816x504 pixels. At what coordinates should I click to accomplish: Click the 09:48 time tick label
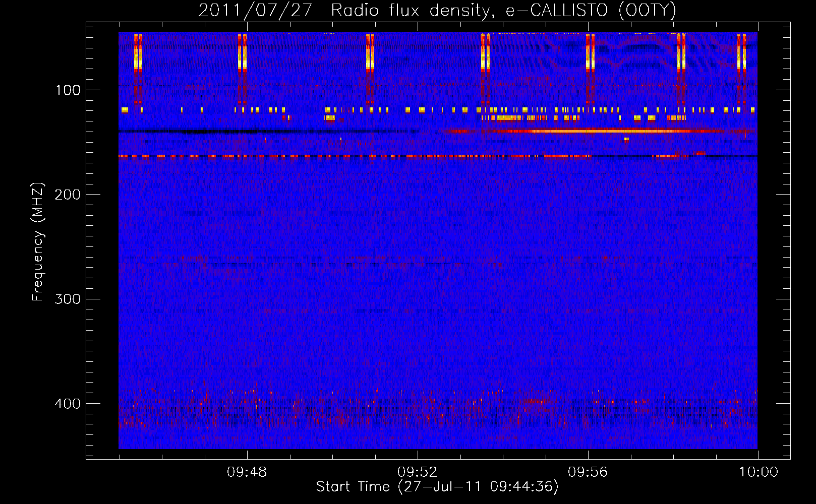click(x=247, y=472)
